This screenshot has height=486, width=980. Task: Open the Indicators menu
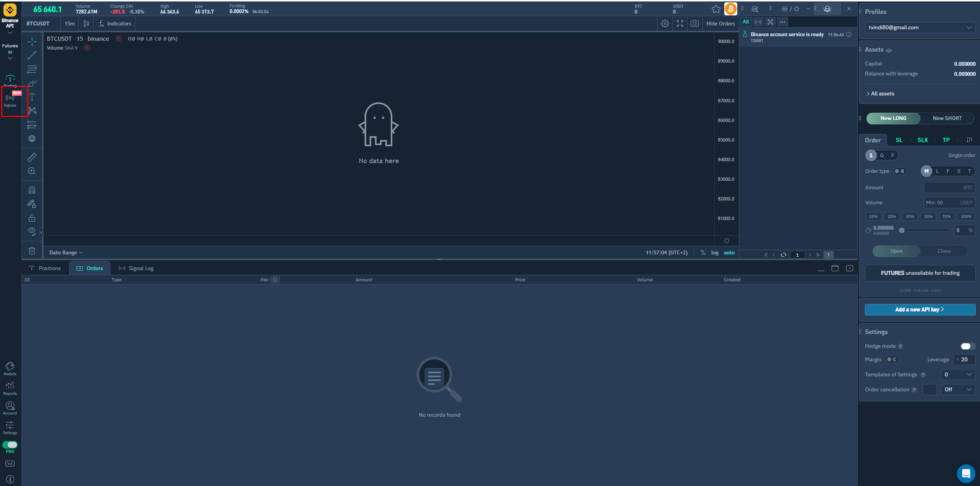click(115, 23)
